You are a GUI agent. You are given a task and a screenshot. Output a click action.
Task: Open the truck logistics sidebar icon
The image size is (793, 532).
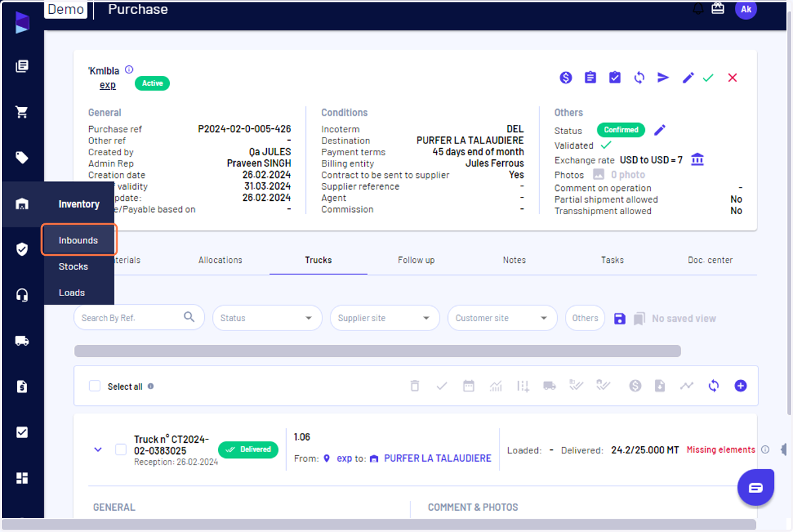[x=22, y=341]
